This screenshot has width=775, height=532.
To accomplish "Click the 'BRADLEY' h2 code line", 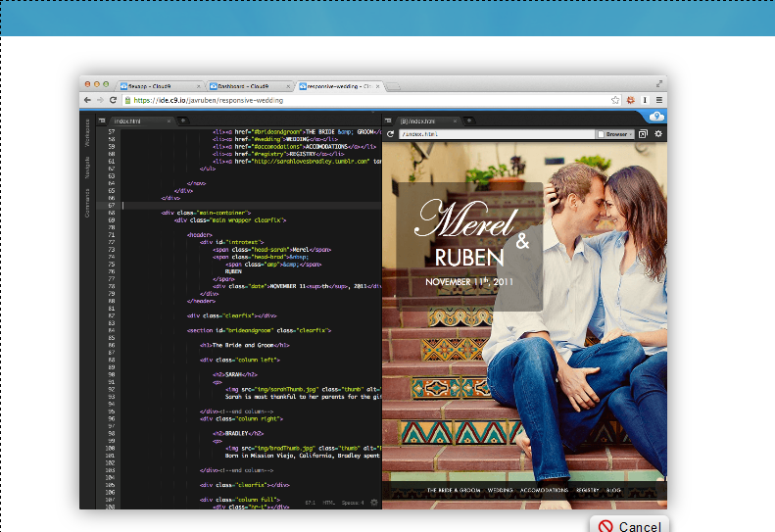I will [238, 434].
